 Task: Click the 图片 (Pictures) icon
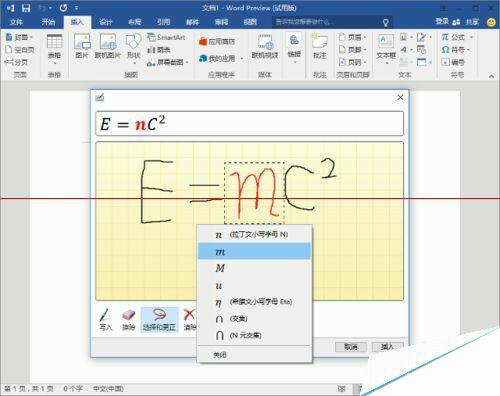pos(82,46)
